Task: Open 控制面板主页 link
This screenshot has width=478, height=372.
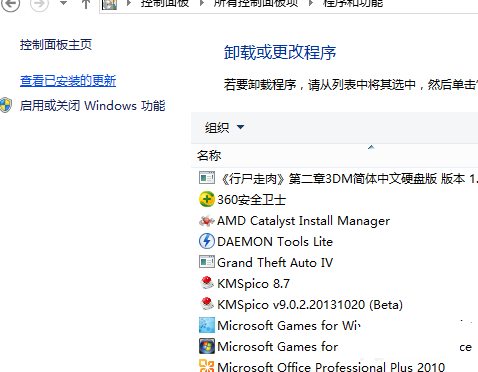Action: click(x=56, y=44)
